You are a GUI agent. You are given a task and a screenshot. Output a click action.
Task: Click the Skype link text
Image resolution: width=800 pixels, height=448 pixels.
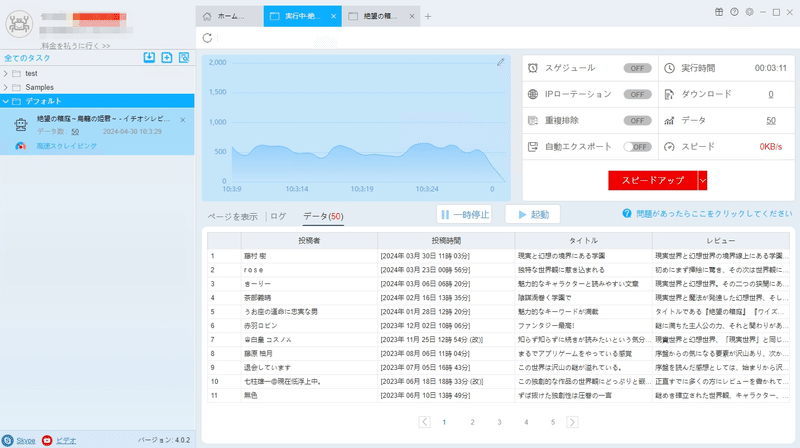(26, 440)
